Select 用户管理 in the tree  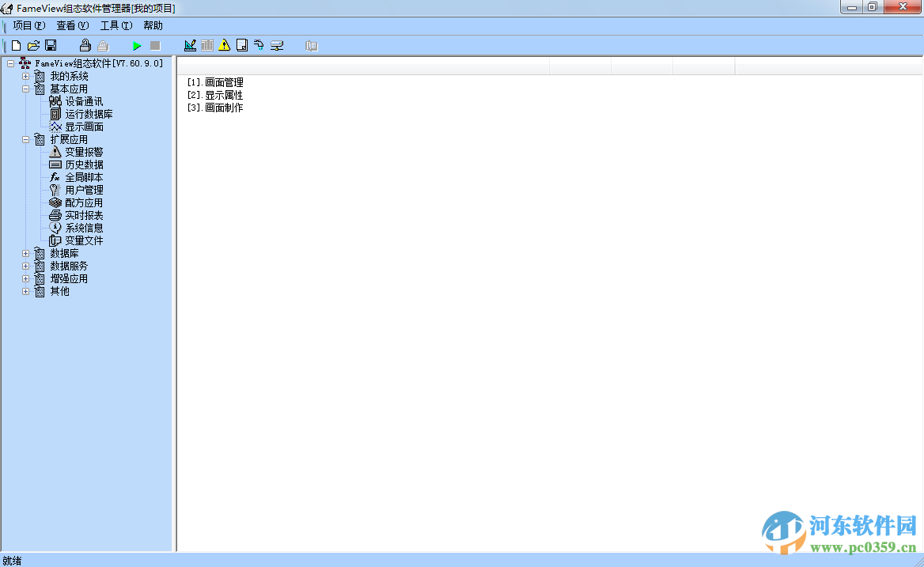pyautogui.click(x=84, y=190)
